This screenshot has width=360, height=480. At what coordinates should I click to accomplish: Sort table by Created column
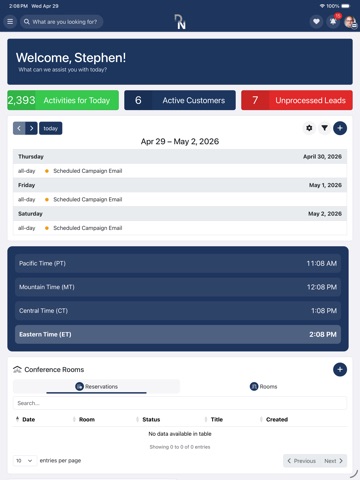tap(277, 420)
